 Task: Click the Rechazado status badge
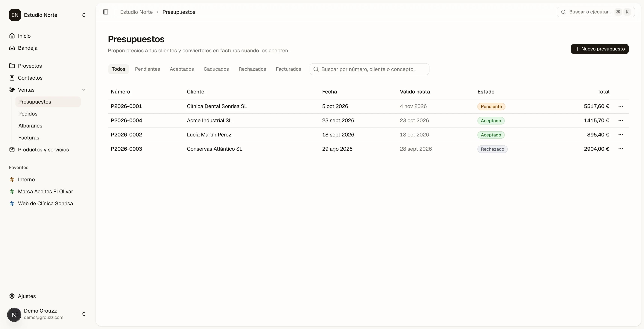(x=492, y=149)
